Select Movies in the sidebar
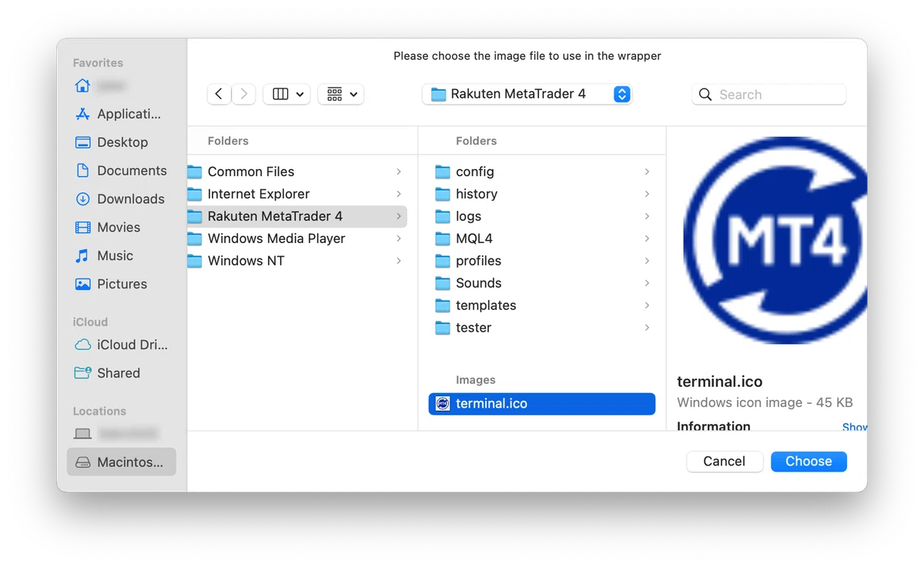This screenshot has height=567, width=924. pyautogui.click(x=121, y=228)
